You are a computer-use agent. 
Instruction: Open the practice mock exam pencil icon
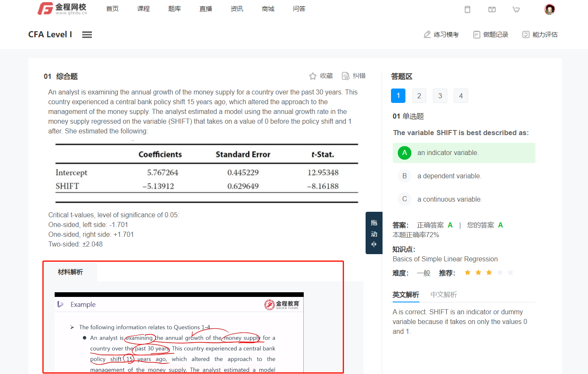pyautogui.click(x=427, y=35)
